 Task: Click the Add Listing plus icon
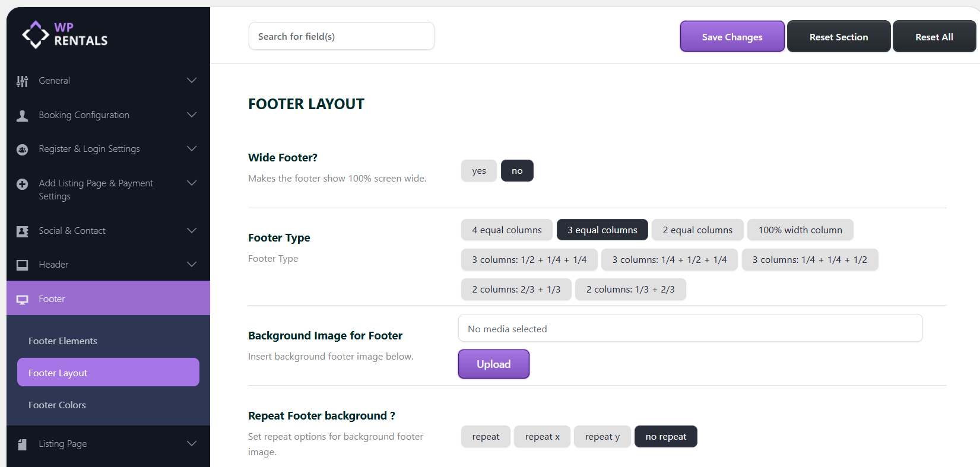coord(23,184)
